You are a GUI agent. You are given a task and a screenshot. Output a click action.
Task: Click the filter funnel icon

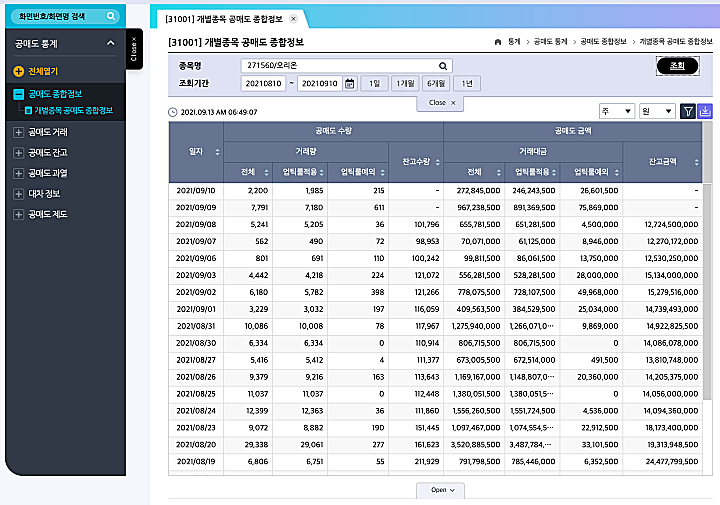[x=687, y=111]
